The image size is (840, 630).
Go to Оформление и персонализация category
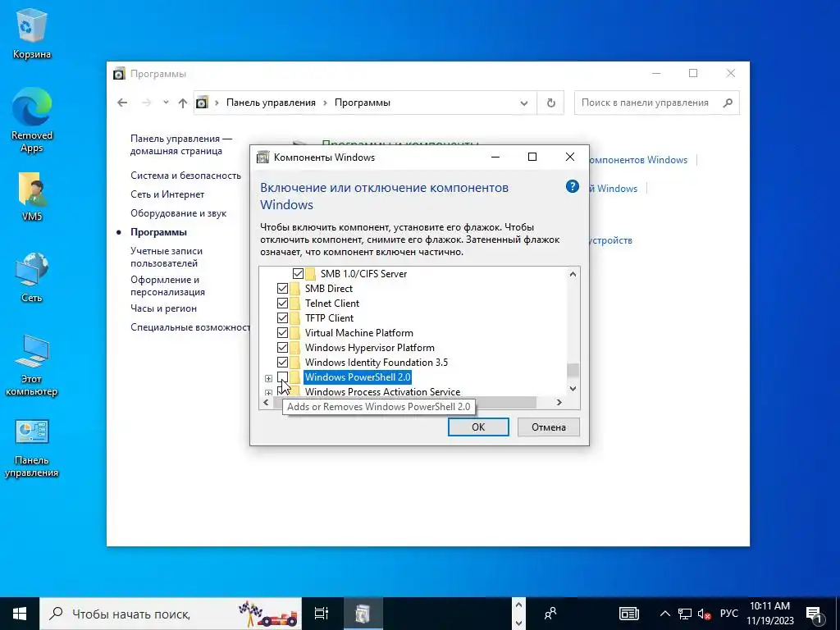(x=167, y=285)
